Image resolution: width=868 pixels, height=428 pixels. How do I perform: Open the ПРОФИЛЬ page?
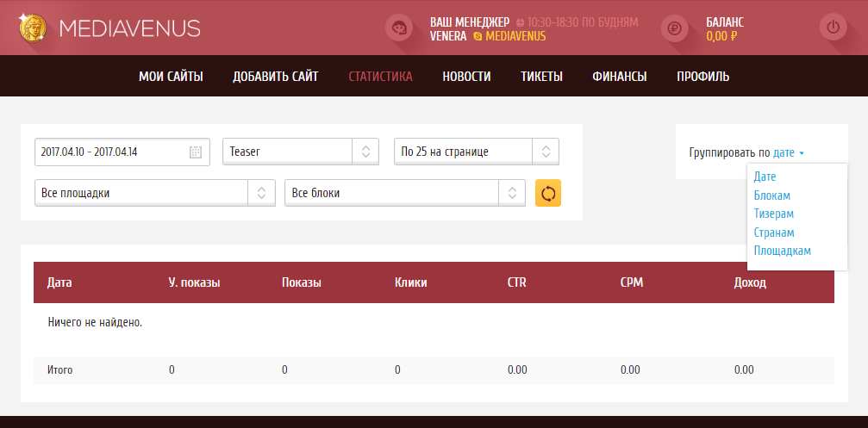[703, 77]
